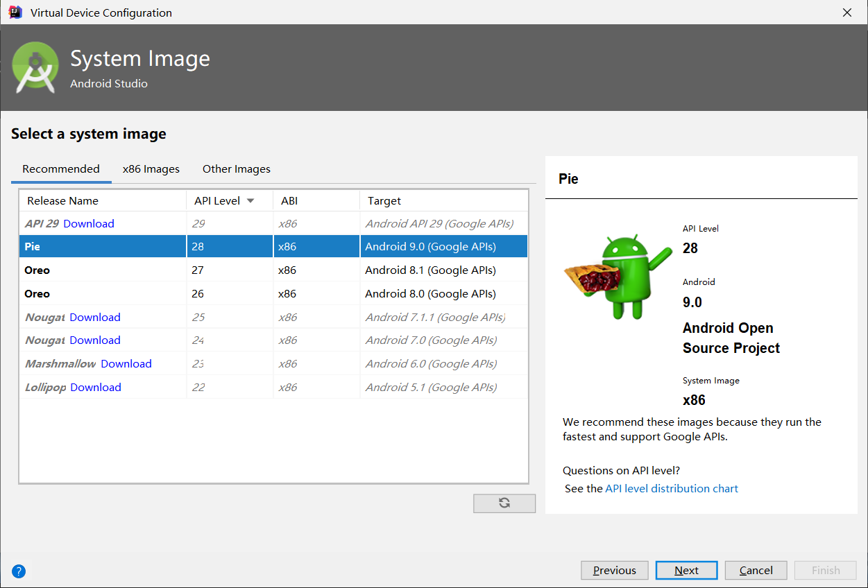Download the Lollipop system image

click(96, 387)
